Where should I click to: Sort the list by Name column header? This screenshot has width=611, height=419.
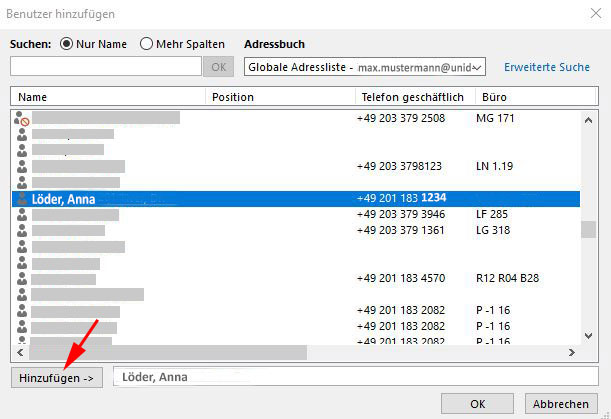108,97
